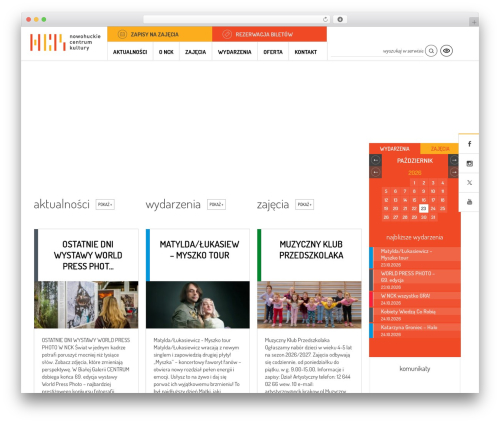Image resolution: width=500 pixels, height=423 pixels.
Task: Select day 24 in calendar
Action: [x=433, y=209]
